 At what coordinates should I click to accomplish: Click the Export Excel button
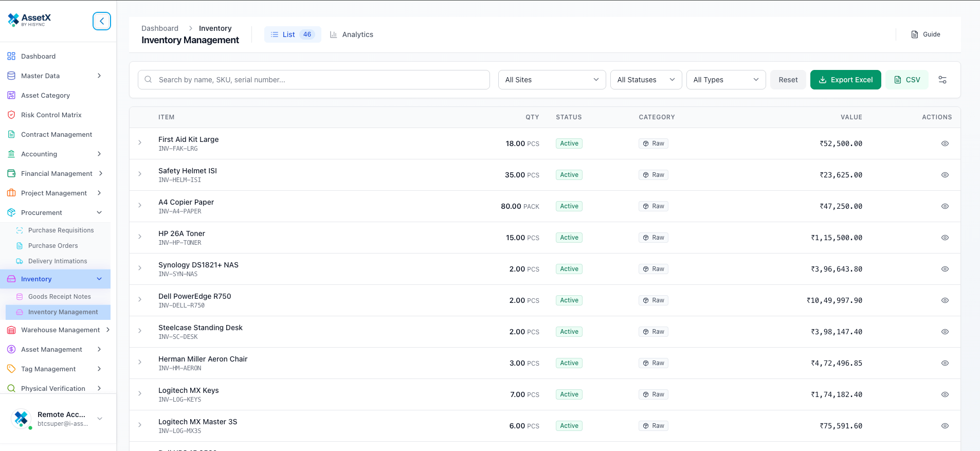(845, 80)
